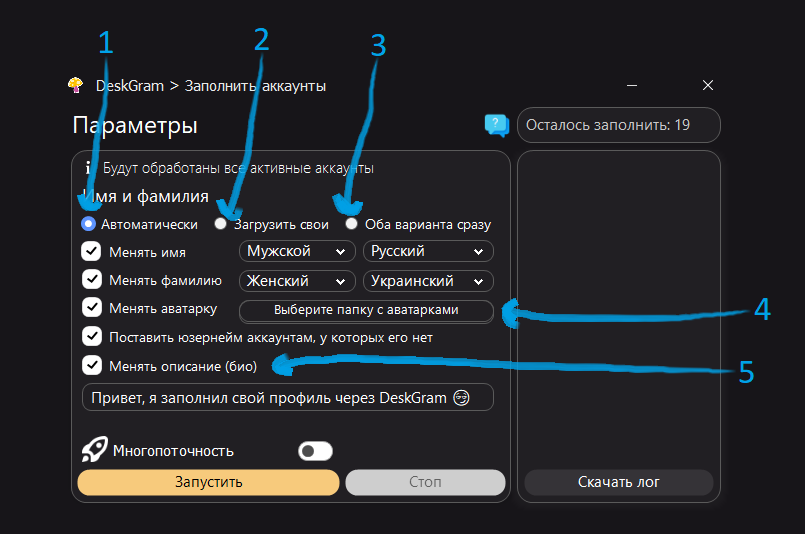Expand the Украинский language dropdown
The height and width of the screenshot is (534, 805).
(x=428, y=281)
